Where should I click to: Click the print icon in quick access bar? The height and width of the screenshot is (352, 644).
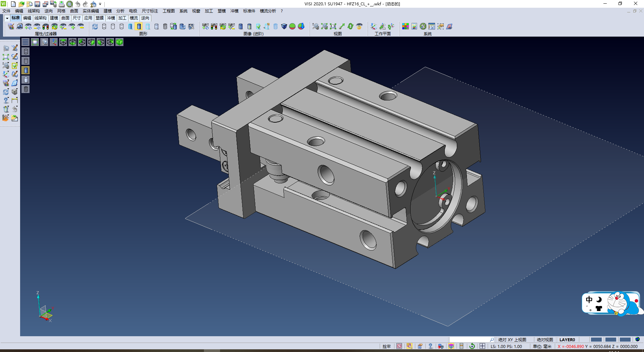[x=62, y=4]
